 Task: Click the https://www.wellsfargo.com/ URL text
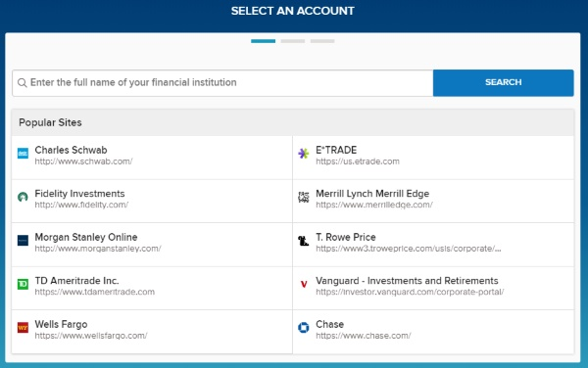tap(91, 336)
